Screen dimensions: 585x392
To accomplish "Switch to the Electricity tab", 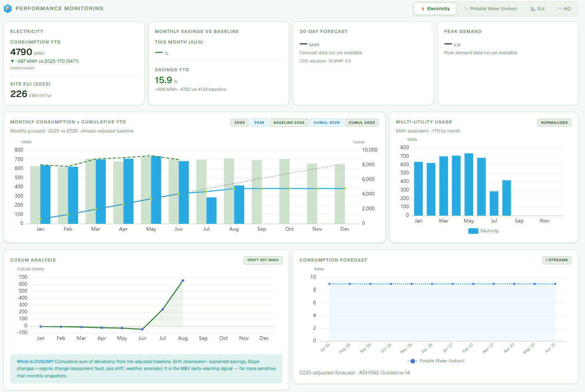I will (x=435, y=9).
